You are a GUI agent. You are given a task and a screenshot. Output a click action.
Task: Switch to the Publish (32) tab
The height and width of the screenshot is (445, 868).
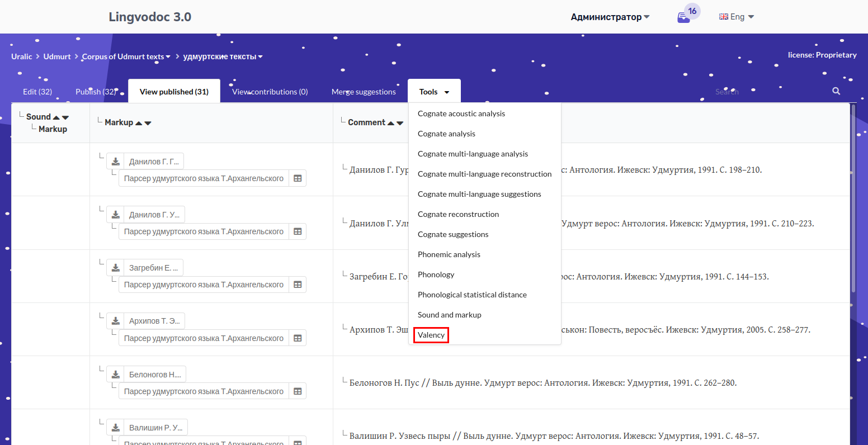pyautogui.click(x=96, y=92)
